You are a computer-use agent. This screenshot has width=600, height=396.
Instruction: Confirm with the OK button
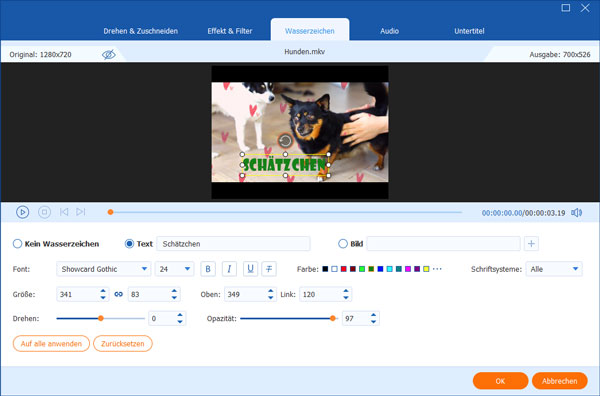pyautogui.click(x=501, y=381)
